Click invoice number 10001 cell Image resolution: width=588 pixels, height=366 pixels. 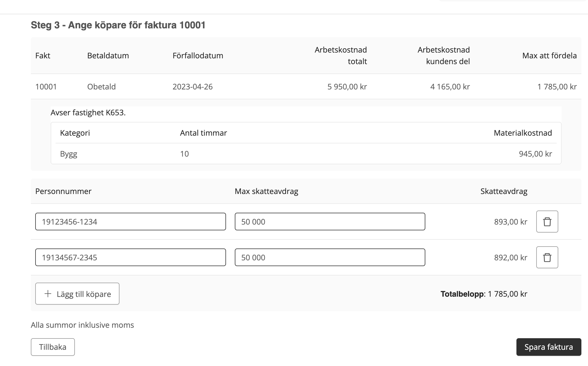tap(46, 87)
